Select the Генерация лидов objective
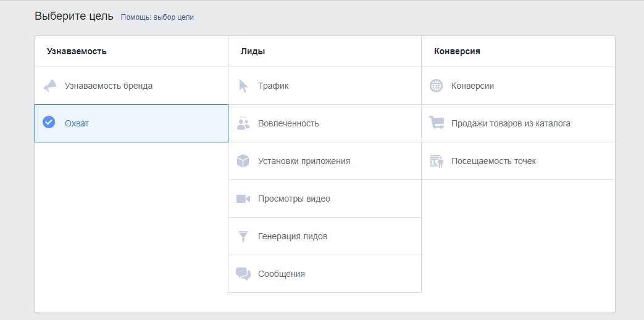The width and height of the screenshot is (644, 320). pyautogui.click(x=325, y=236)
